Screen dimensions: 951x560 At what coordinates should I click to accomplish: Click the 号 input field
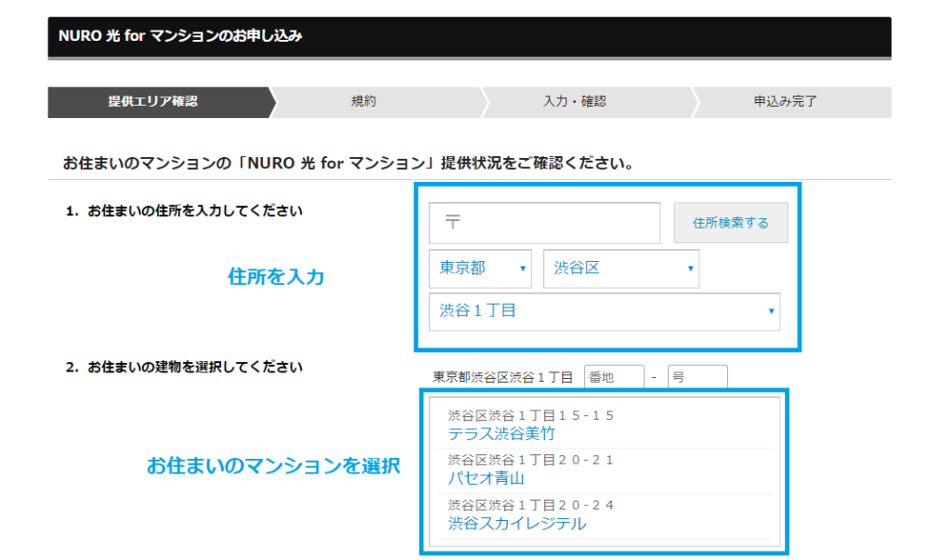[697, 377]
